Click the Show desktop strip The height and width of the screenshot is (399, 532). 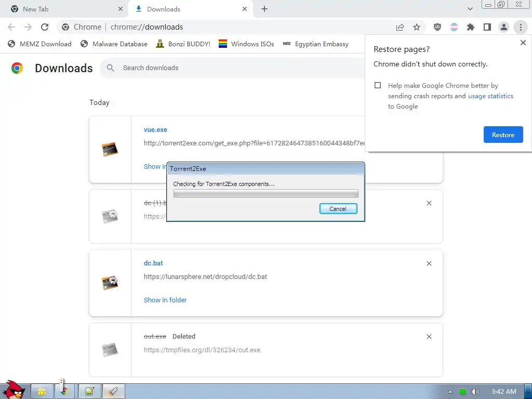pyautogui.click(x=528, y=392)
